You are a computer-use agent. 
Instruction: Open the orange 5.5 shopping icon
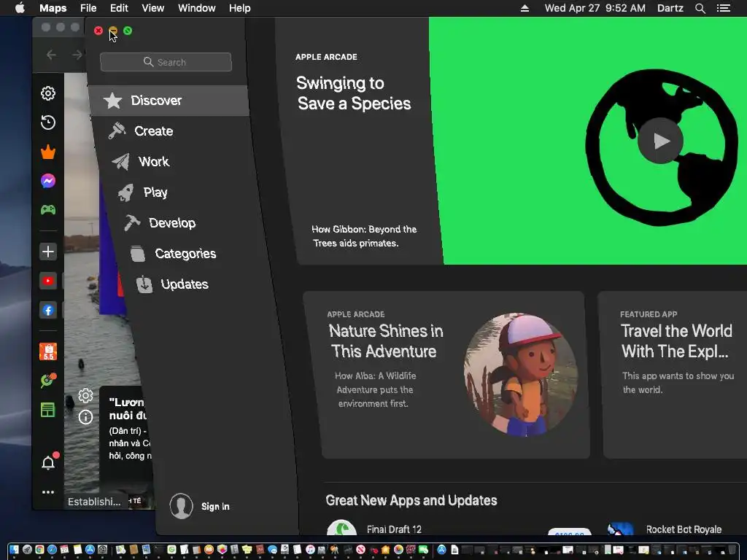(48, 351)
